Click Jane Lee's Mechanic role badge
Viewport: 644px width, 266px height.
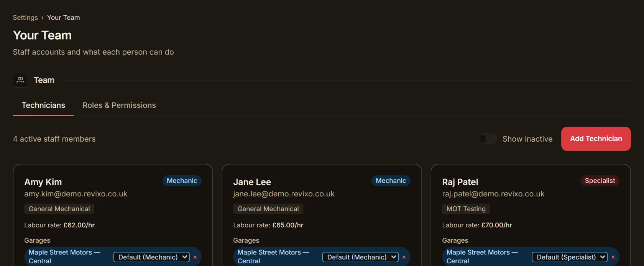tap(391, 181)
